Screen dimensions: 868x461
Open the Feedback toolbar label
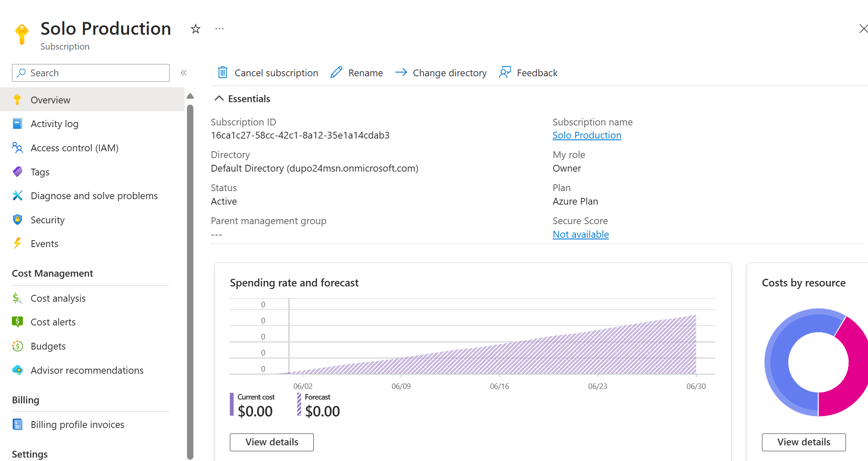point(537,73)
